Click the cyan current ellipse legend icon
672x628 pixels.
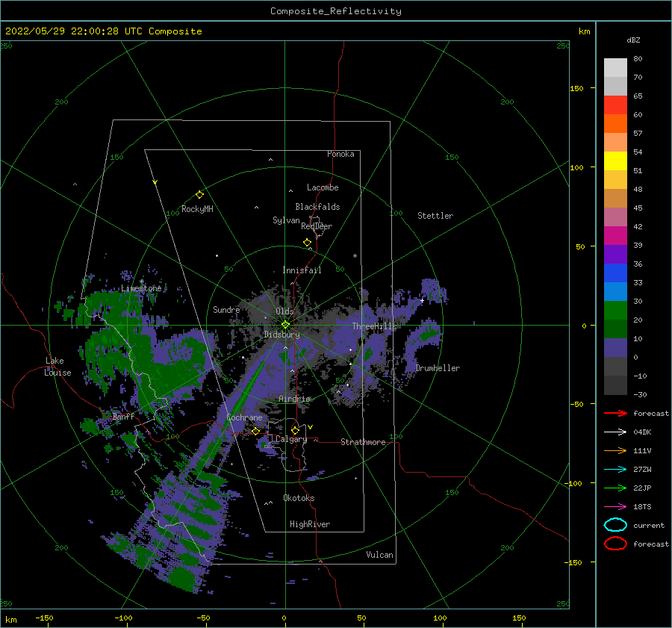(x=615, y=525)
